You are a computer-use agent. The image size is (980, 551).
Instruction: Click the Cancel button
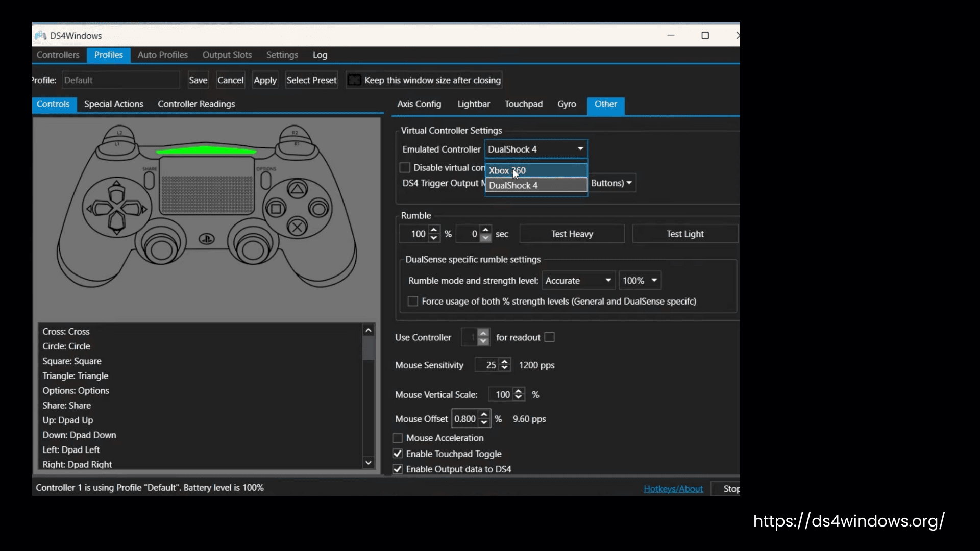pyautogui.click(x=230, y=80)
